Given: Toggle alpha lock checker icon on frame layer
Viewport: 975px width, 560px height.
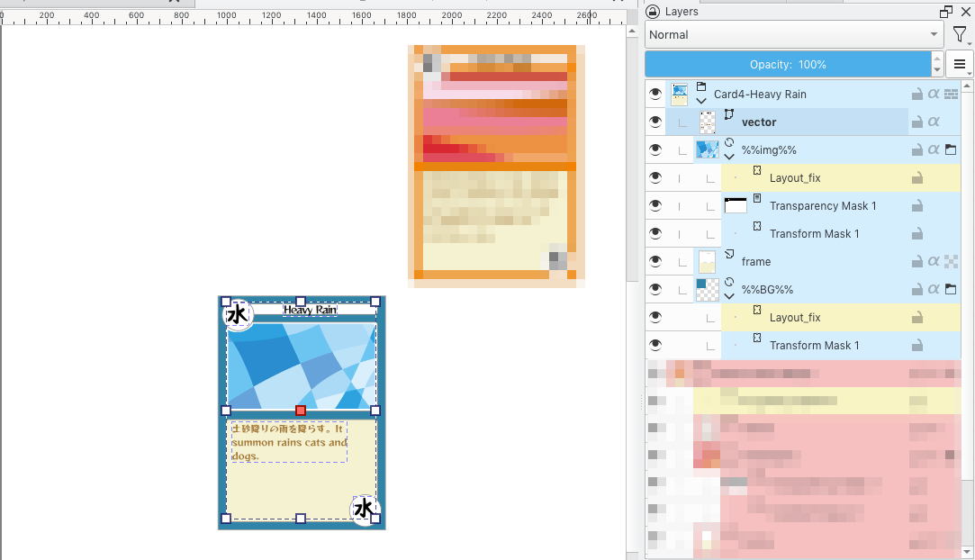Looking at the screenshot, I should (x=951, y=262).
